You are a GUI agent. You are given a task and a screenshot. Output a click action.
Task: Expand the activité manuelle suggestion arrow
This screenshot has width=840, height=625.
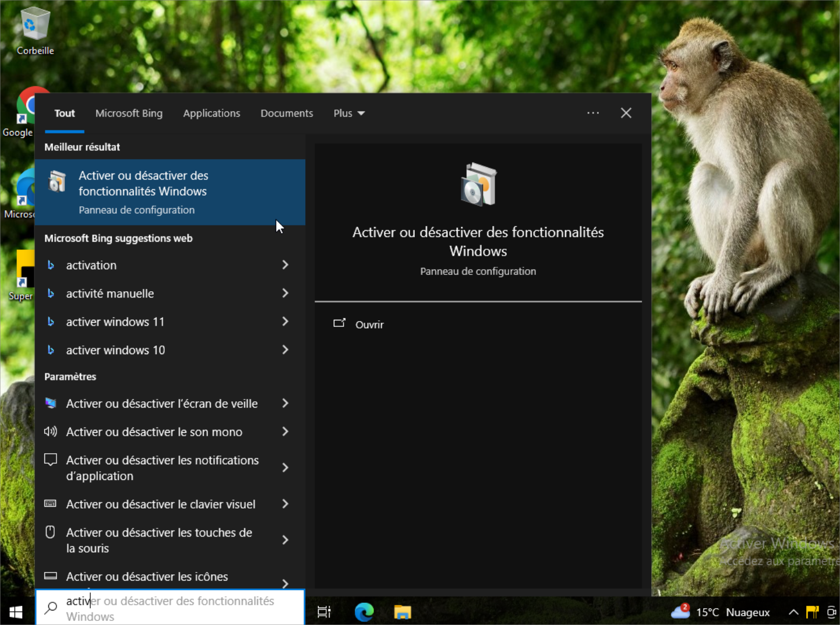coord(285,293)
